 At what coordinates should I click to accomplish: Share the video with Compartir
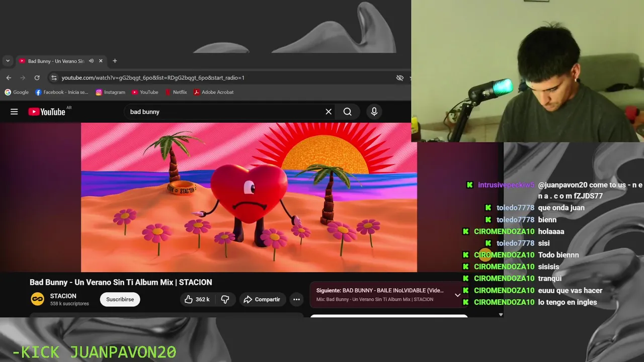click(x=262, y=299)
